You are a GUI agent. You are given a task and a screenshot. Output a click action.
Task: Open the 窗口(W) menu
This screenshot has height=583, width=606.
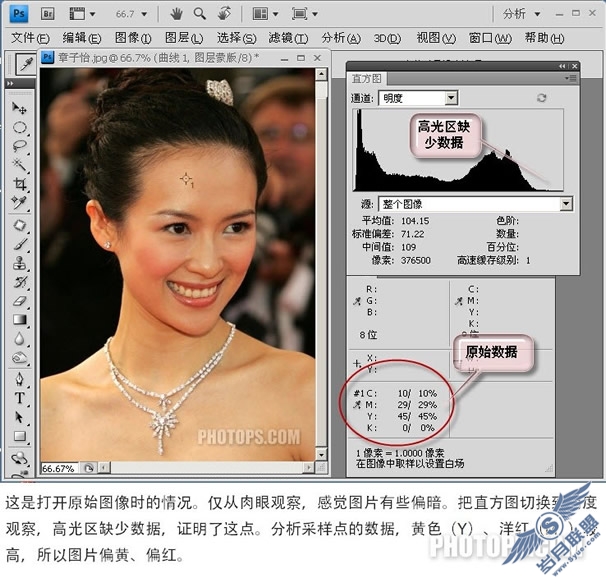point(490,38)
